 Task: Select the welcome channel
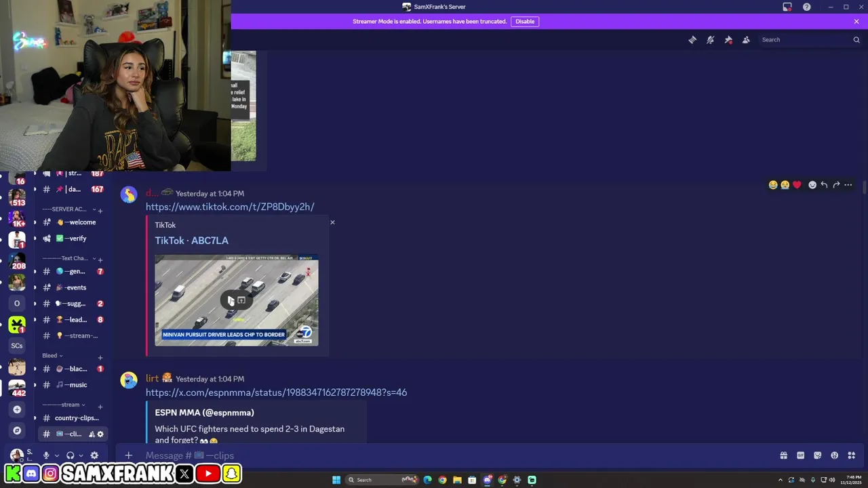coord(73,222)
